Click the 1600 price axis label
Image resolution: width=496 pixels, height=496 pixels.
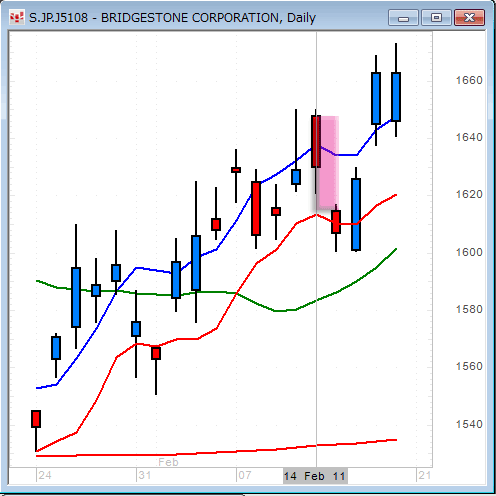pos(469,252)
